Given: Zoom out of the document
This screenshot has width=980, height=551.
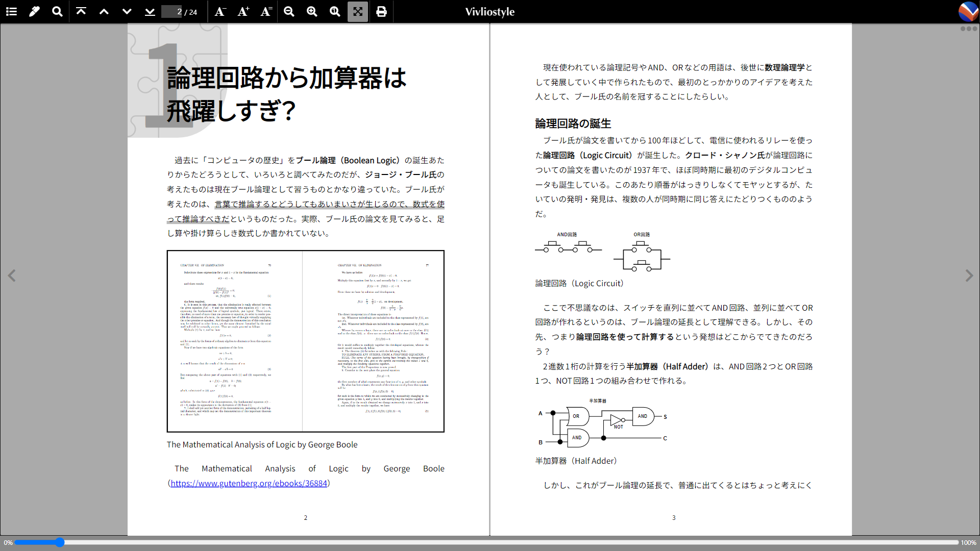Looking at the screenshot, I should [289, 11].
